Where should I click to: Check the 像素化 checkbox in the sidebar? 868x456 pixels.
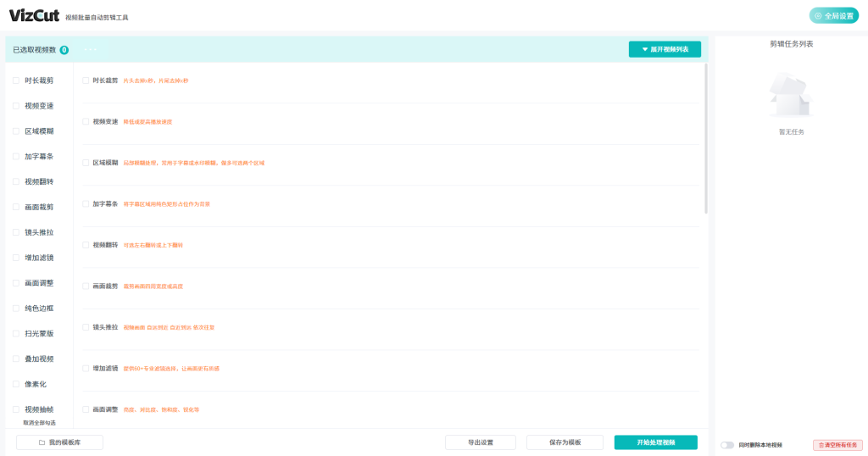click(16, 384)
